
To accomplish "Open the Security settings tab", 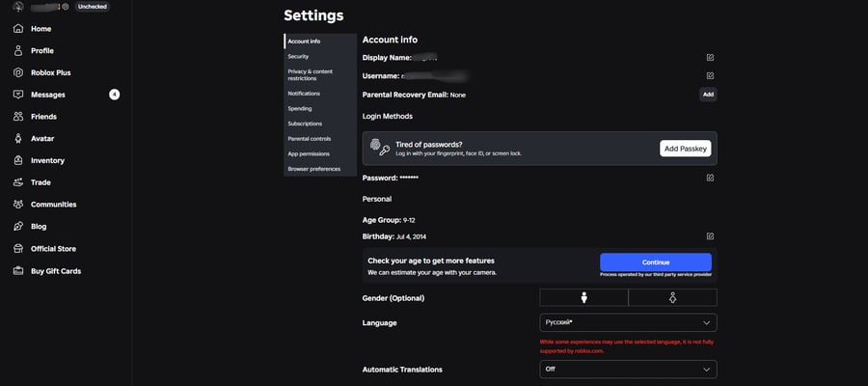I will (320, 57).
